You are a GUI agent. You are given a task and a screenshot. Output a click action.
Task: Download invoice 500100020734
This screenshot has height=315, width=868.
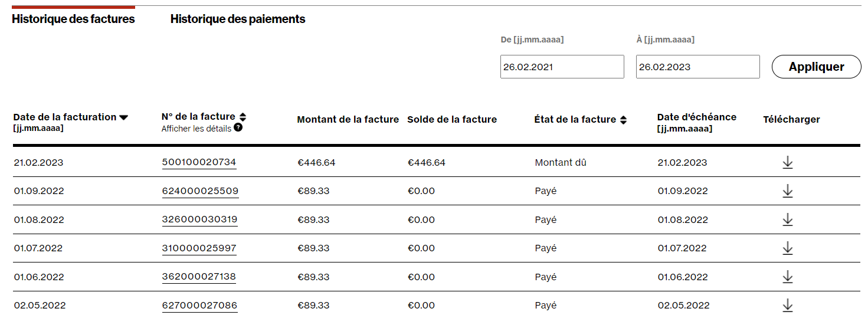point(787,163)
